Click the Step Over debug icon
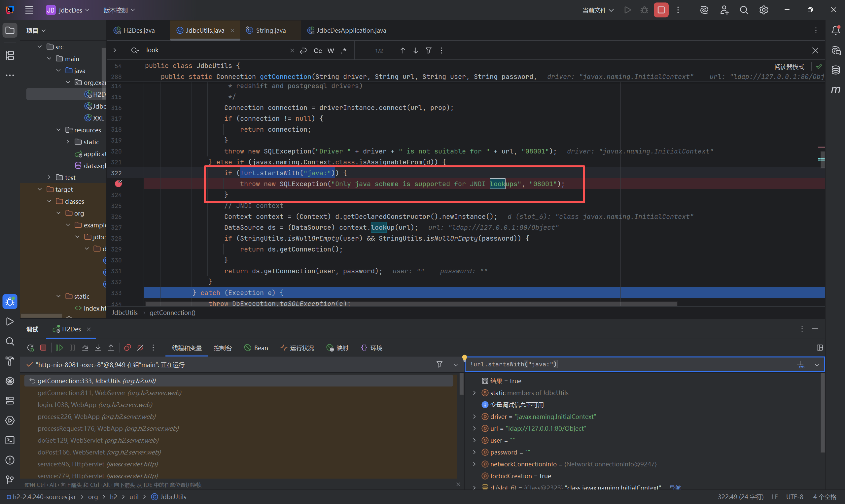Viewport: 845px width, 504px height. (85, 348)
